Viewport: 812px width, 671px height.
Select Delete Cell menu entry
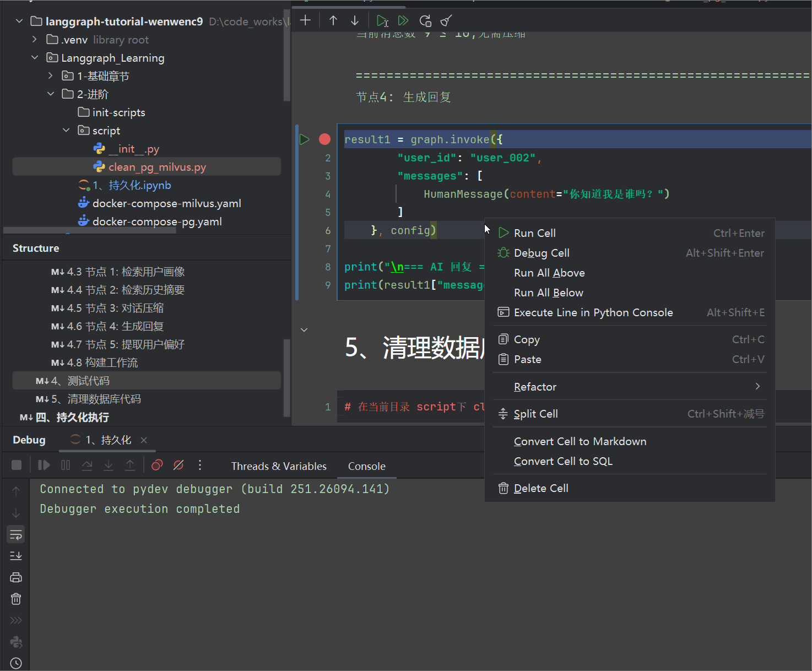(x=630, y=488)
